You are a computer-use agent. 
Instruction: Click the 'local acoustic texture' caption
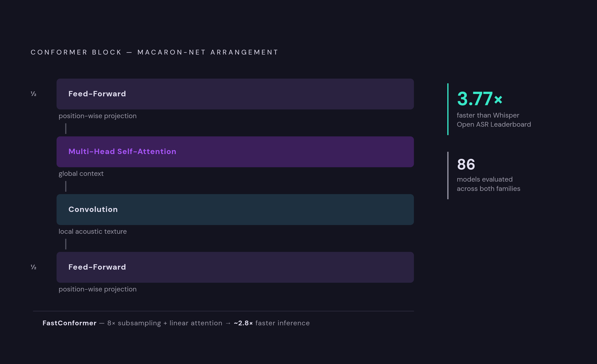click(x=92, y=232)
